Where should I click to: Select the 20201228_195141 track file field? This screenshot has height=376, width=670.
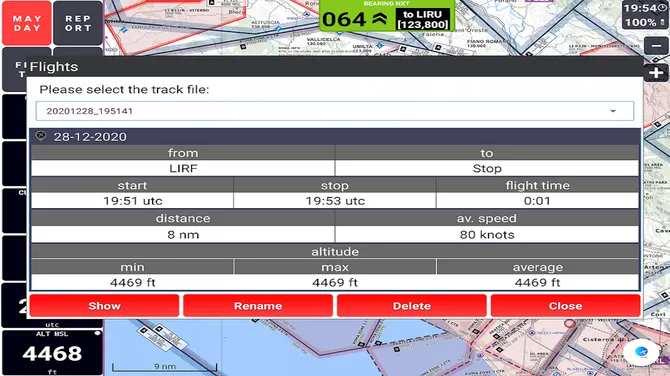335,111
